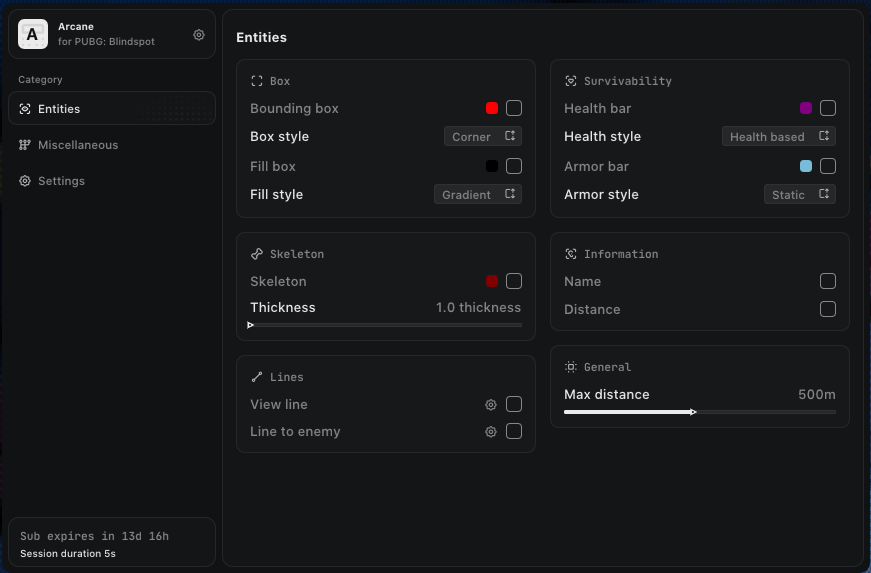Viewport: 871px width, 573px height.
Task: Click the General section header icon
Action: click(x=571, y=367)
